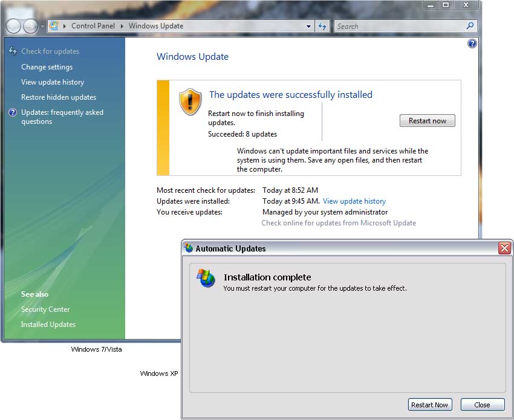Viewport: 514px width, 420px height.
Task: Open Security Center under See also
Action: point(45,309)
